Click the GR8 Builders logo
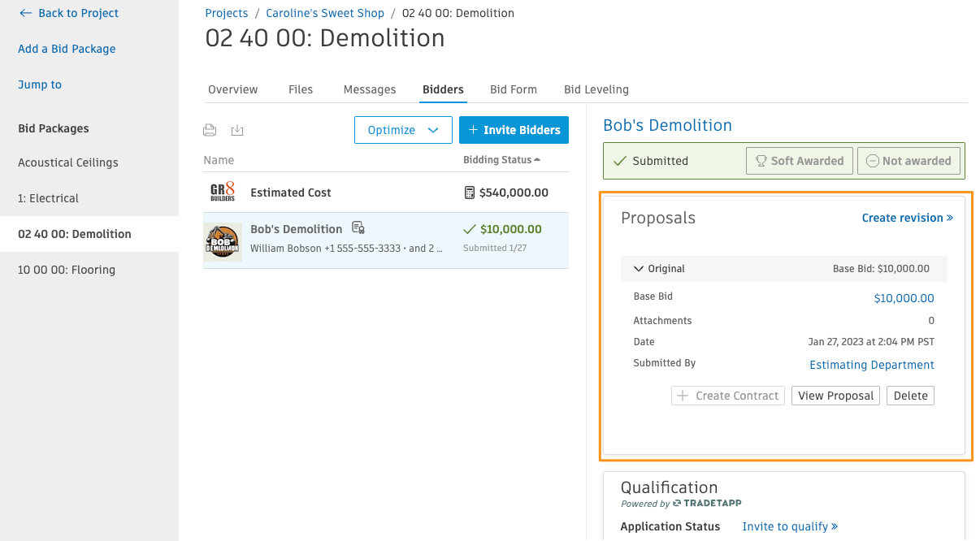Screen dimensions: 980x541 point(222,193)
